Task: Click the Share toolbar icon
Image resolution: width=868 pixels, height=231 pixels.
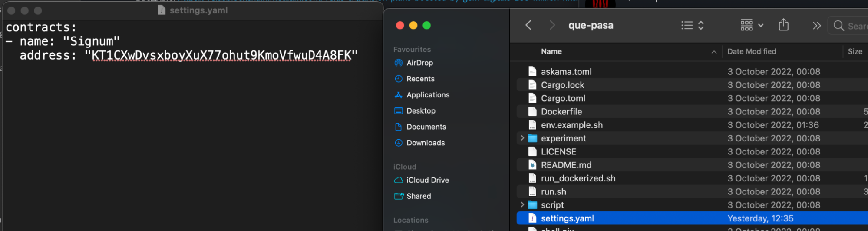Action: click(x=783, y=25)
